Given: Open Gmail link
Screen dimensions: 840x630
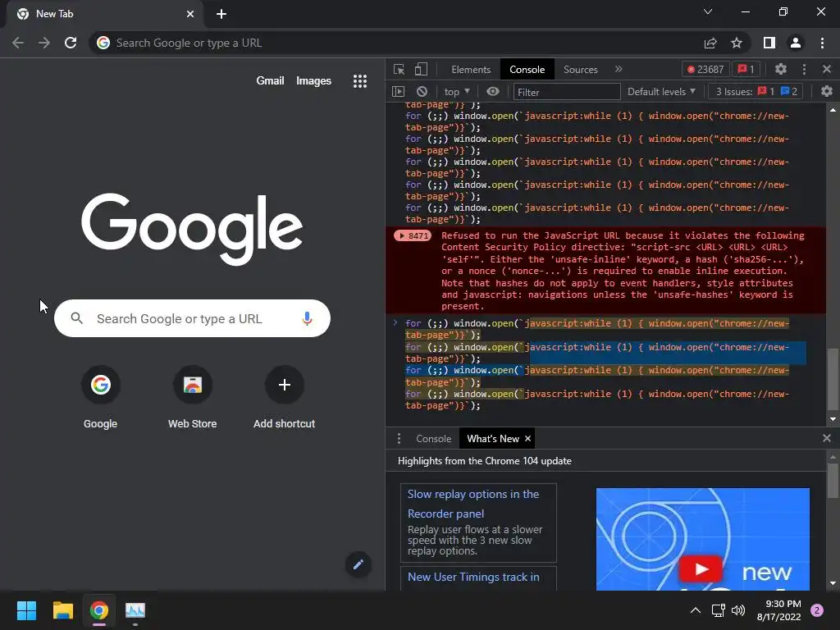Looking at the screenshot, I should pos(270,81).
